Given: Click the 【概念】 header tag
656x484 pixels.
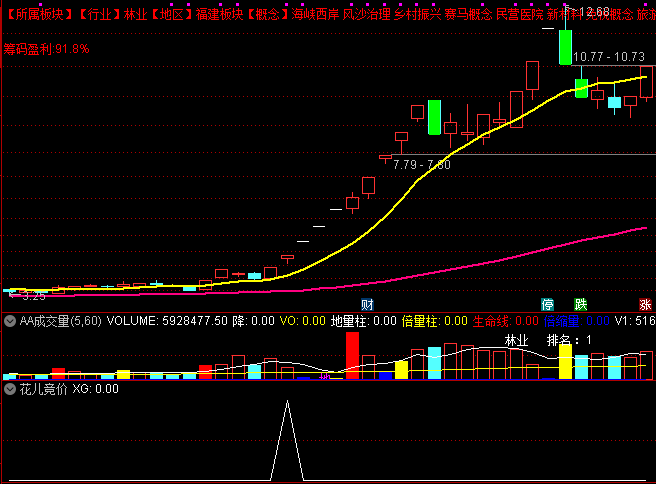Looking at the screenshot, I should pyautogui.click(x=267, y=15).
